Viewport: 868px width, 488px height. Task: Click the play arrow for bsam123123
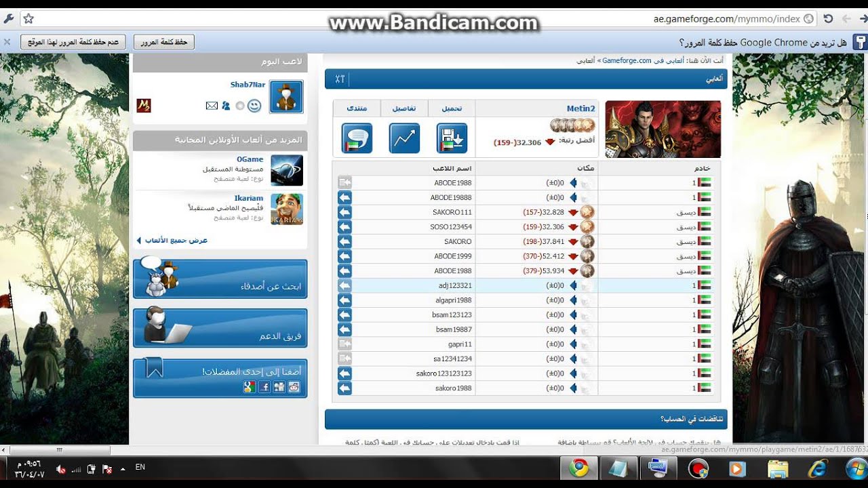(x=344, y=314)
